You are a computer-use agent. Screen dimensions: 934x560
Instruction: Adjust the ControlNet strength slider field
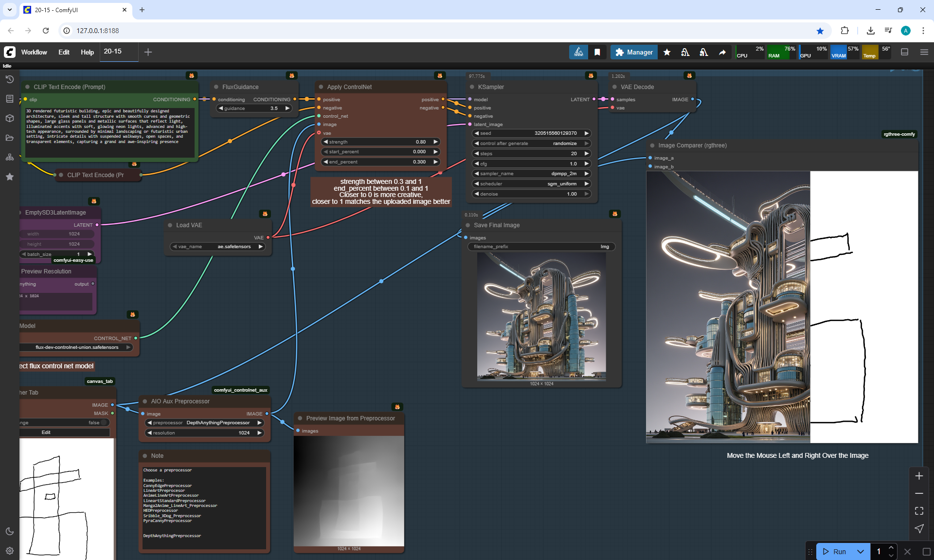pyautogui.click(x=381, y=142)
